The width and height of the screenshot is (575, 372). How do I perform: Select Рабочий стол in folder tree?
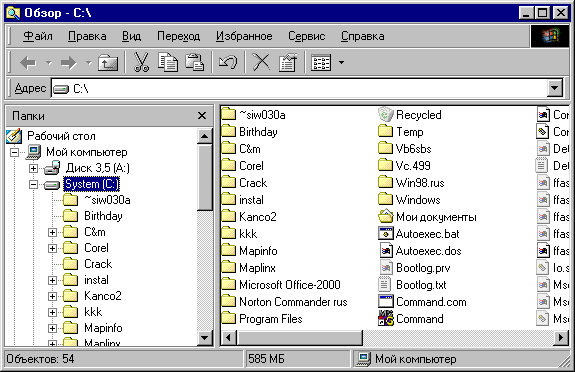61,136
